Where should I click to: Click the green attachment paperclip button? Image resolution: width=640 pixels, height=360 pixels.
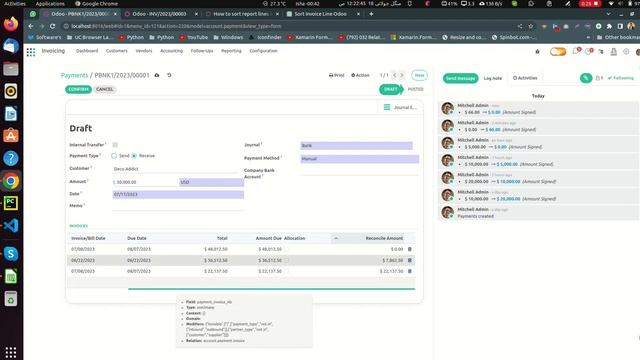coord(586,78)
